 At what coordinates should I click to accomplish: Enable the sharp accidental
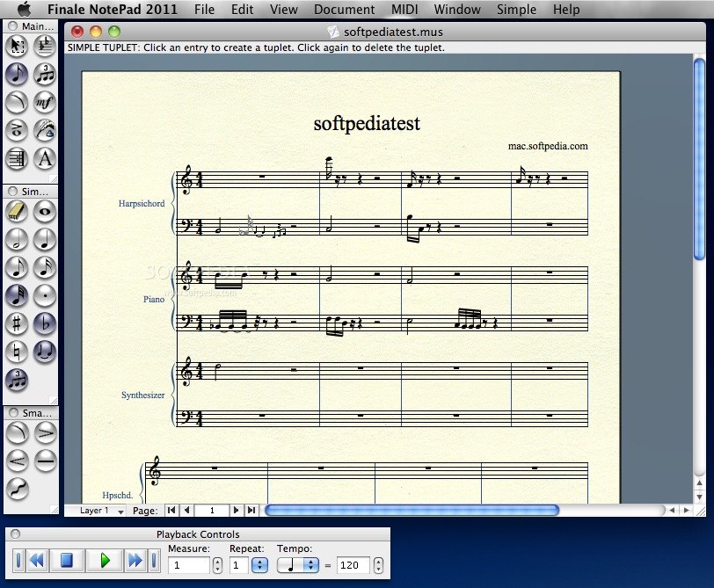tap(18, 324)
